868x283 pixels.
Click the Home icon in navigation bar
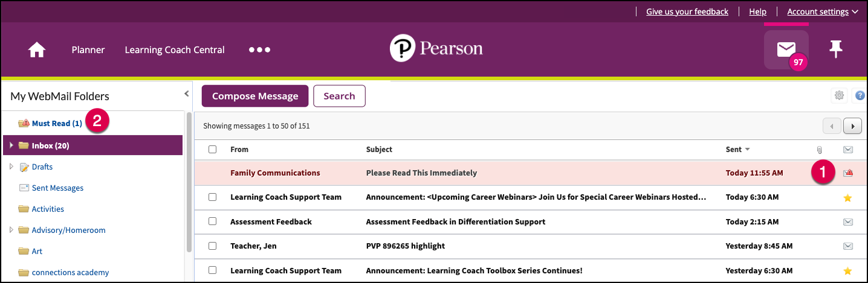click(37, 50)
